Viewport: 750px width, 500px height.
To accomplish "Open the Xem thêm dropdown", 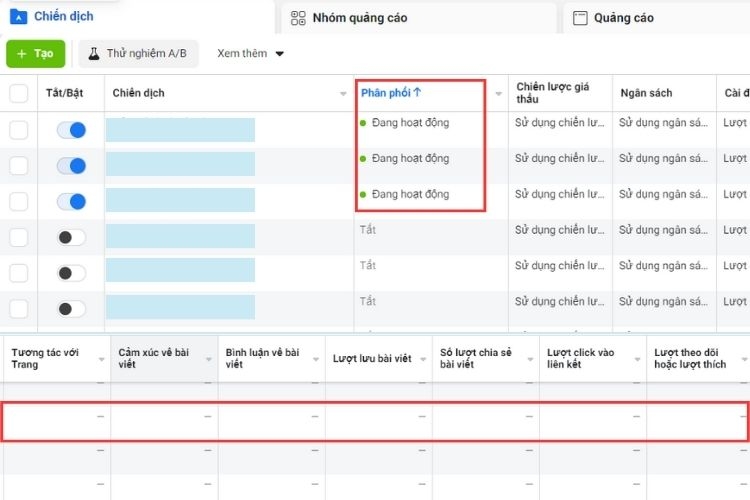I will coord(250,54).
